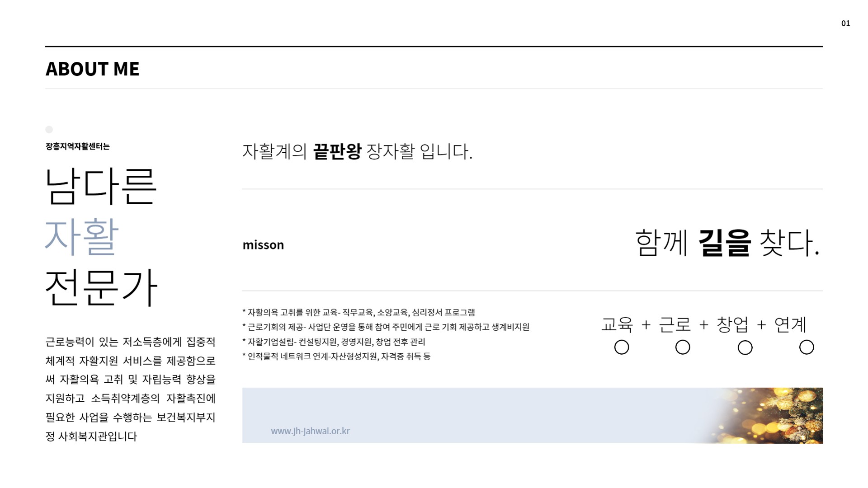
Task: Click the bullet line starting with 자활기업설립
Action: [x=334, y=342]
